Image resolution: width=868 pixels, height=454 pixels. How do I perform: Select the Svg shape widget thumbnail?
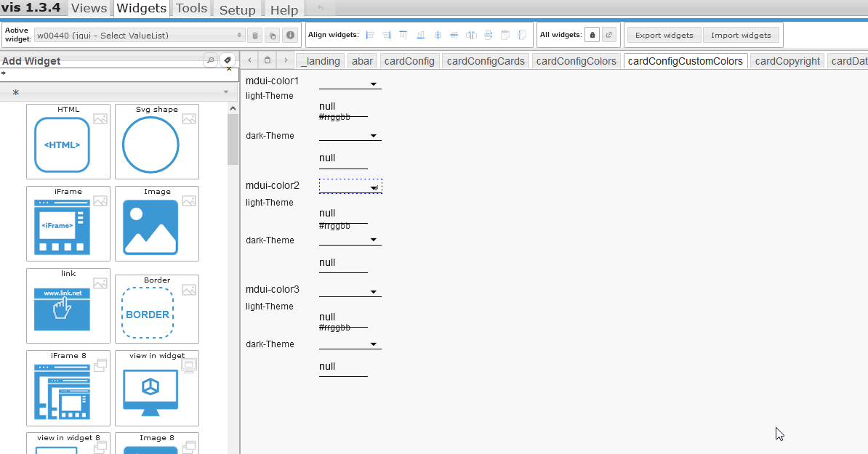click(x=150, y=145)
